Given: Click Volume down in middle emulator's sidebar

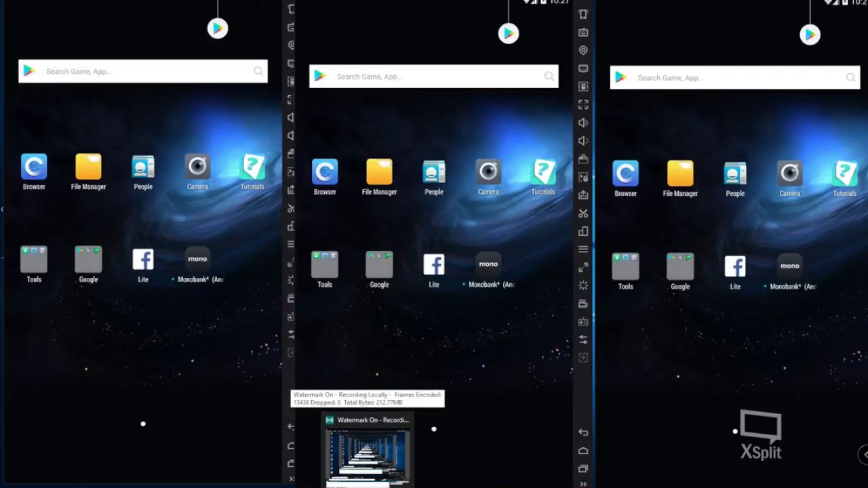Looking at the screenshot, I should [x=583, y=141].
